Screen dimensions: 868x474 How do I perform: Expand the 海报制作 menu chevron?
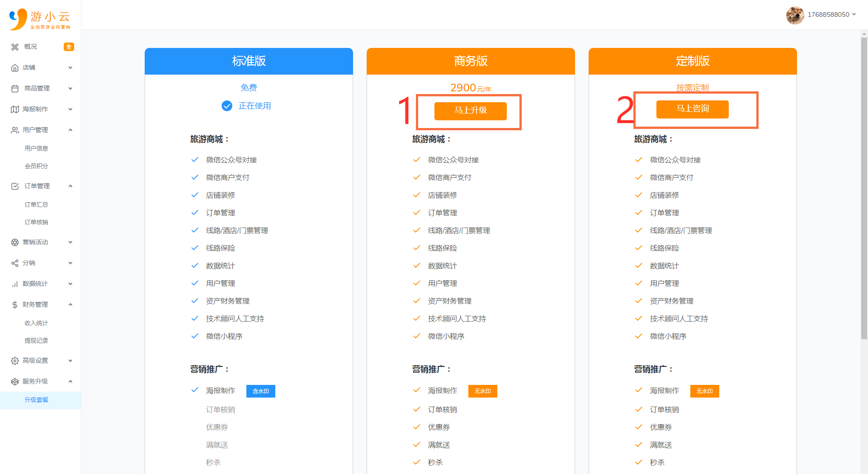[x=71, y=109]
